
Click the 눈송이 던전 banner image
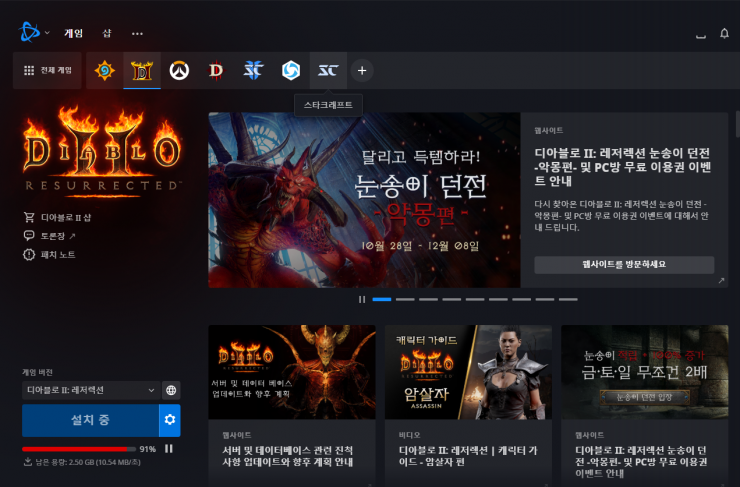364,200
